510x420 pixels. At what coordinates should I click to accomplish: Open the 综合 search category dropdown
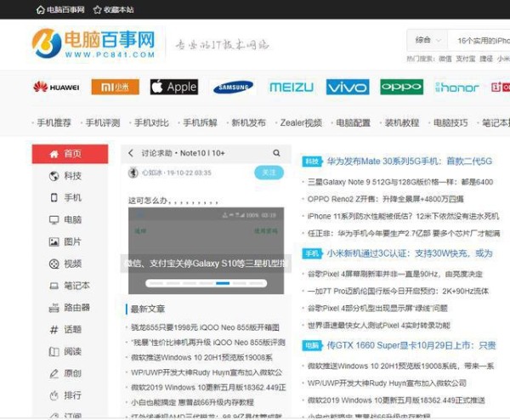(x=428, y=40)
